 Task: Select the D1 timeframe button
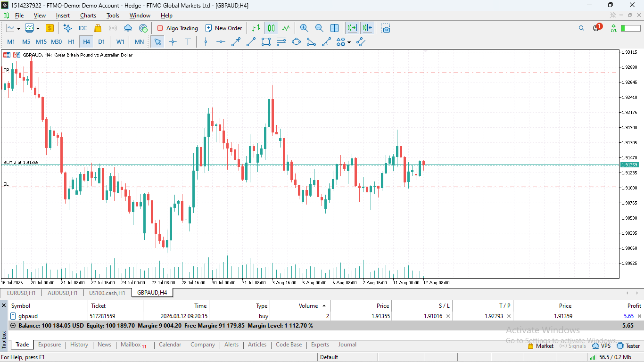click(101, 42)
